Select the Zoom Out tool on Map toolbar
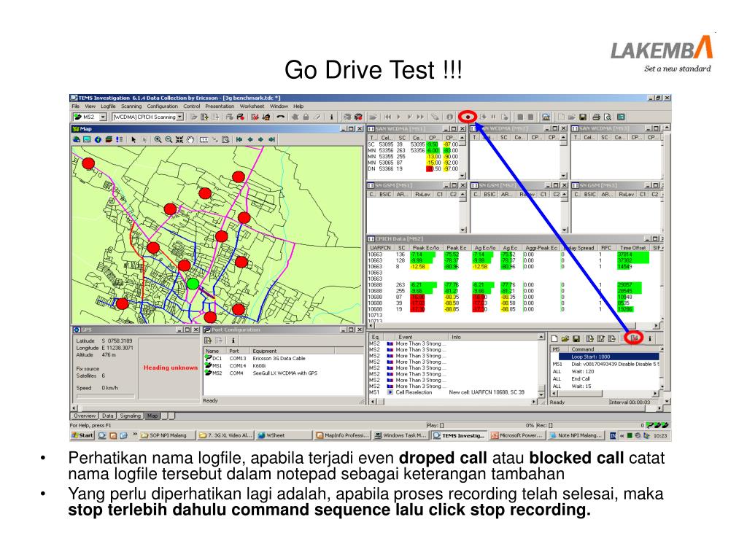747x560 pixels. (x=169, y=139)
